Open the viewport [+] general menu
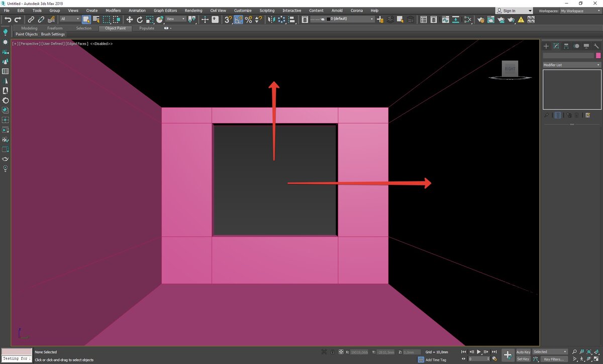This screenshot has width=603, height=364. click(x=15, y=44)
